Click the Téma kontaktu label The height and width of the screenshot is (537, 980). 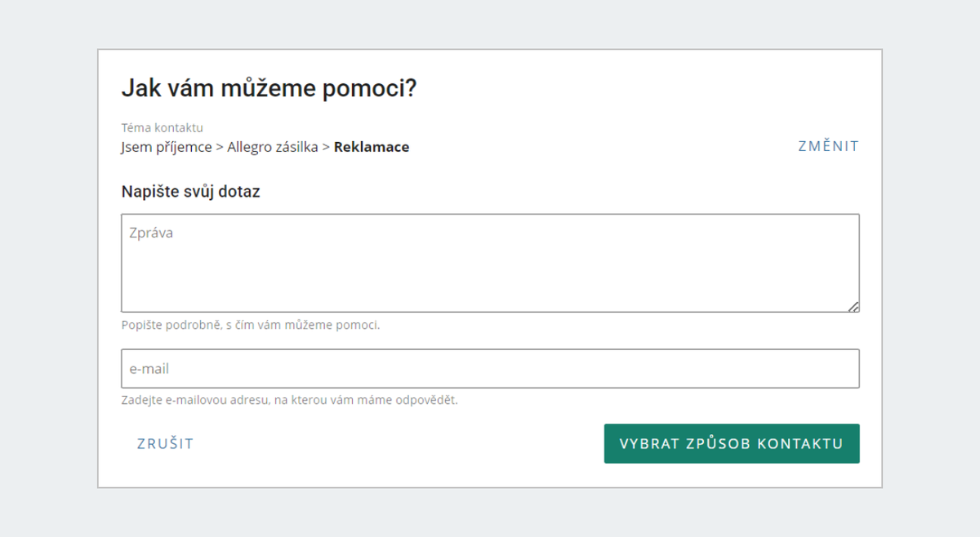click(162, 128)
